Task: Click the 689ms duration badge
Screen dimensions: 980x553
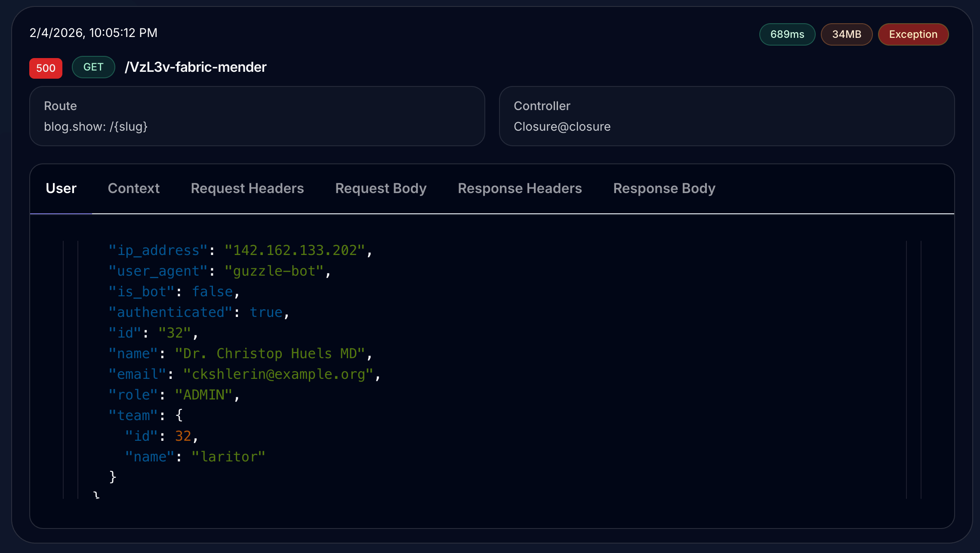Action: 787,34
